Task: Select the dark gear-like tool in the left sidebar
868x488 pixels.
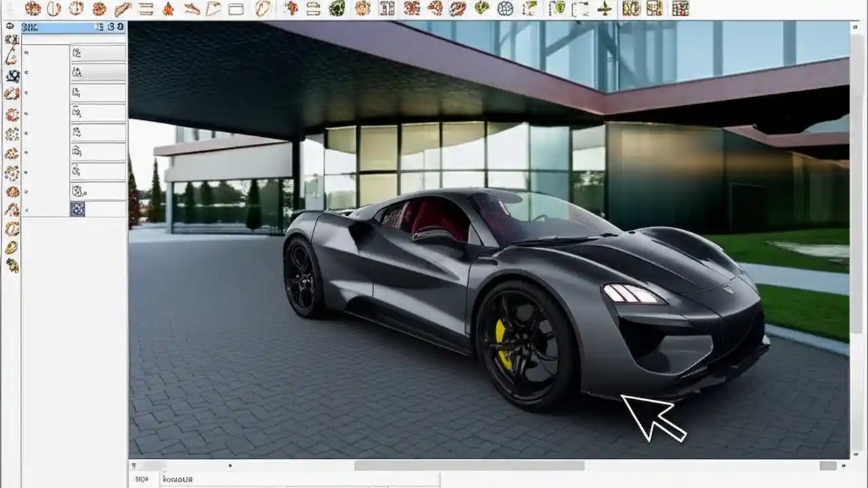Action: (12, 75)
